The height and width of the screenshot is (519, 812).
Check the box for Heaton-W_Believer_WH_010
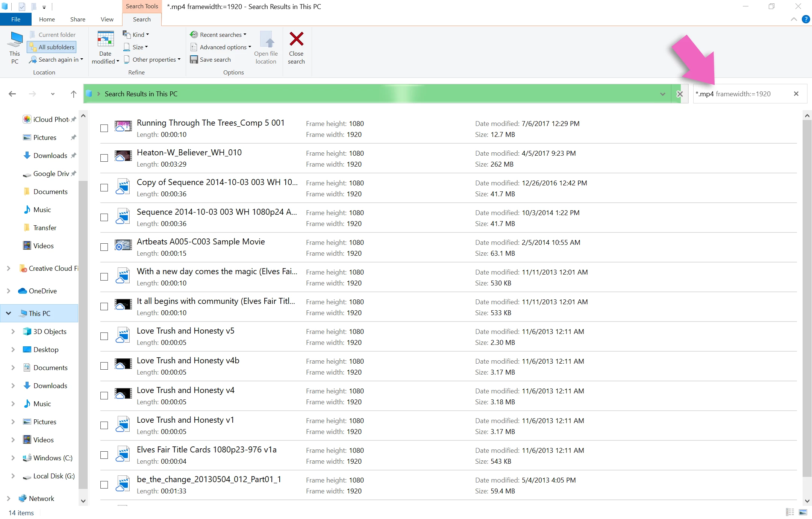(104, 158)
